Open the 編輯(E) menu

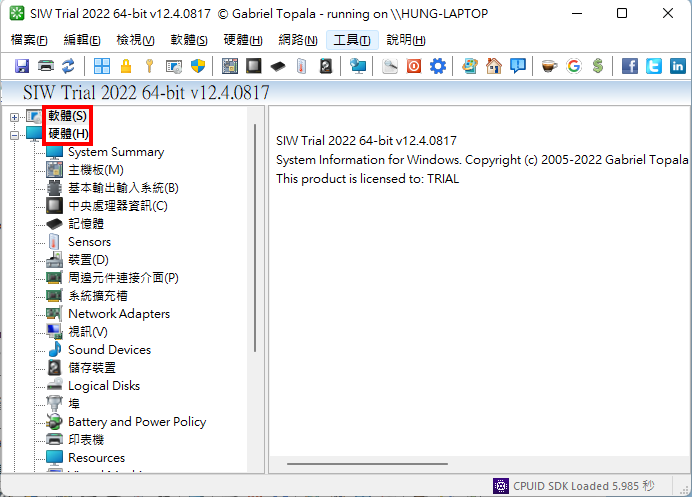click(82, 40)
